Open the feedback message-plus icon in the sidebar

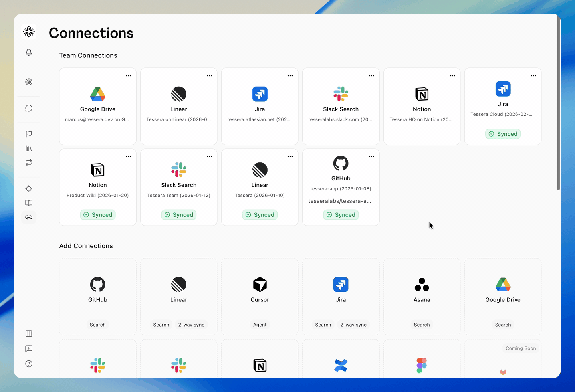coord(29,348)
